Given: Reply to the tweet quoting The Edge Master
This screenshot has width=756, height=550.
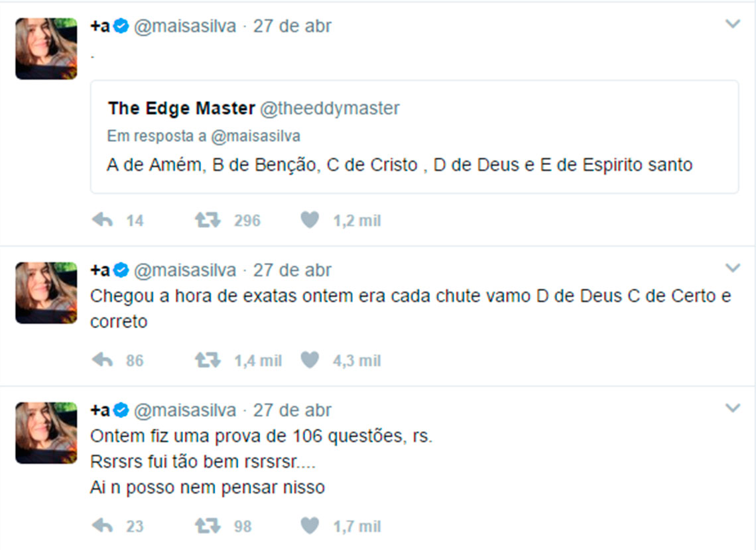Looking at the screenshot, I should click(102, 220).
